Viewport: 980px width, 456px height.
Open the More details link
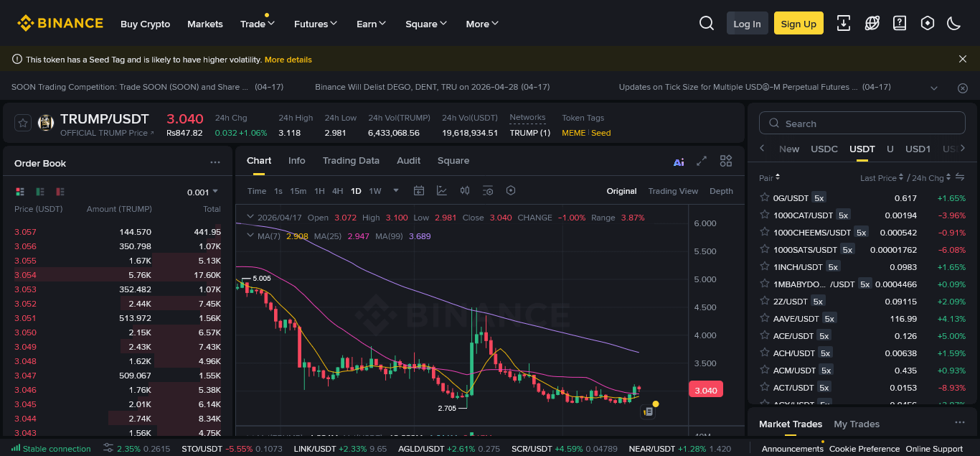pyautogui.click(x=288, y=60)
